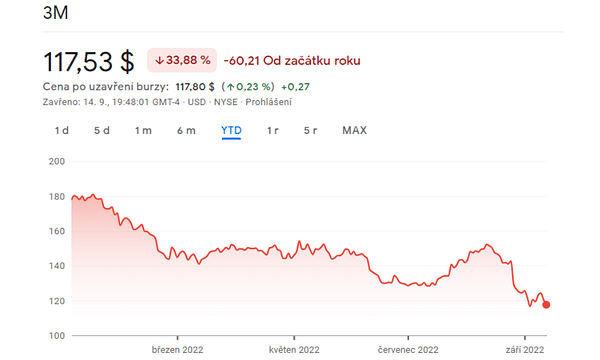
Task: Click the září 2022 axis label
Action: pos(525,350)
